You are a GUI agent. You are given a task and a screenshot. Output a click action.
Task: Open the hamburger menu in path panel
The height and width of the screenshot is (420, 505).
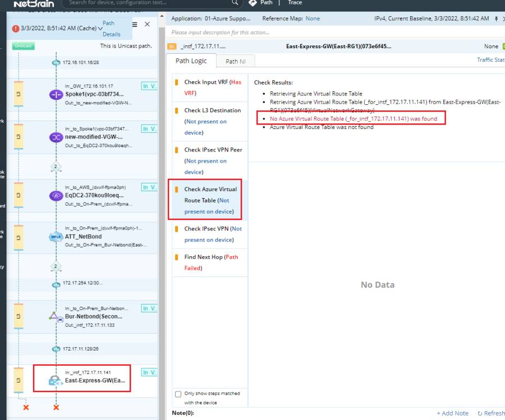[135, 24]
